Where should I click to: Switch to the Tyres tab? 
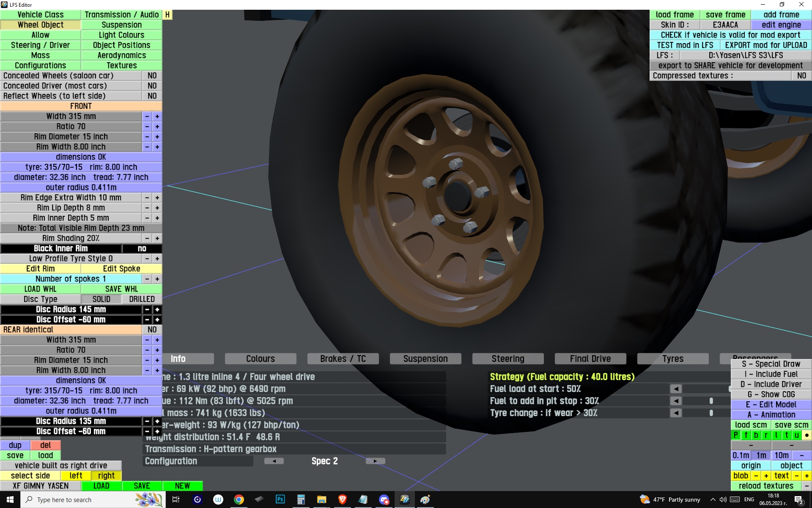(x=672, y=359)
